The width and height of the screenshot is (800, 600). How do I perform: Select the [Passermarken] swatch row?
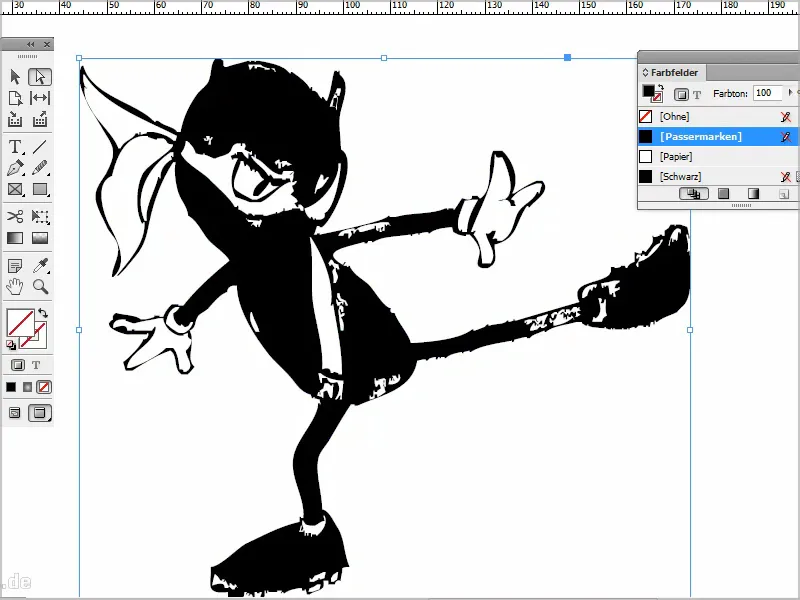click(x=718, y=136)
